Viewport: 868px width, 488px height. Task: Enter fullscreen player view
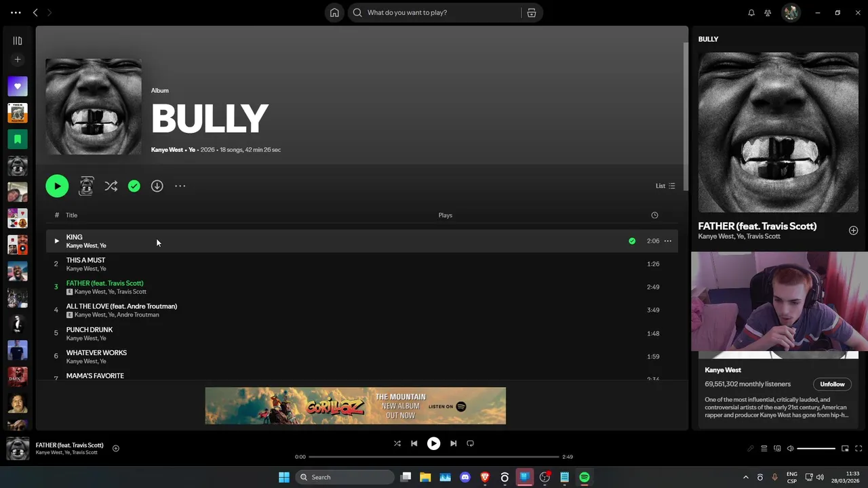[x=859, y=449]
